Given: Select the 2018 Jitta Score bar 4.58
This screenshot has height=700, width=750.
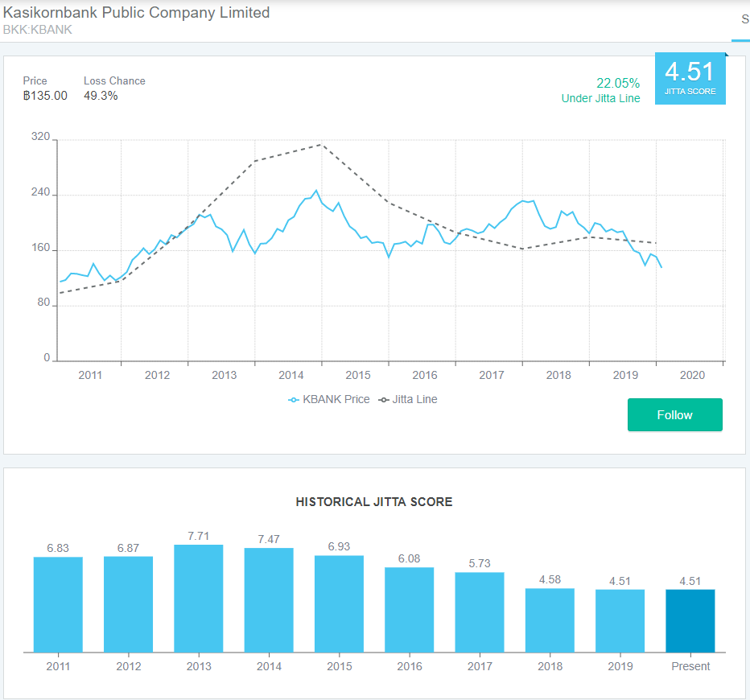Looking at the screenshot, I should point(550,620).
